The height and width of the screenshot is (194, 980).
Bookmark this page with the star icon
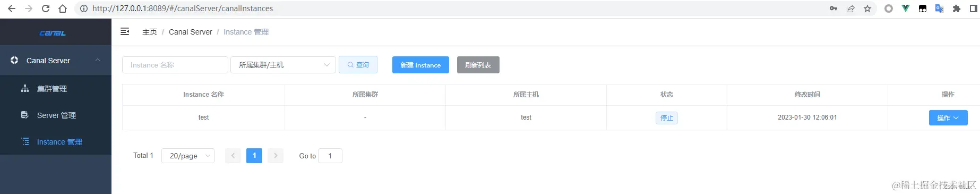pyautogui.click(x=867, y=9)
